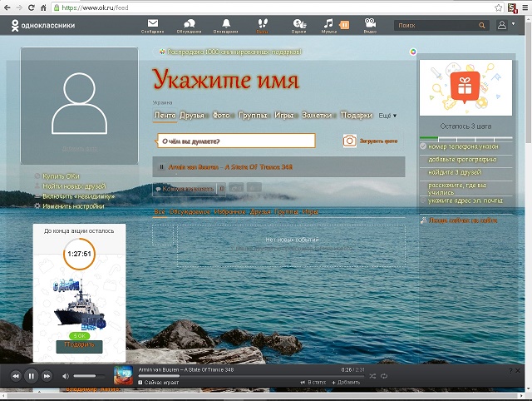Click Включить «невидимку» link
532x401 pixels.
point(79,196)
